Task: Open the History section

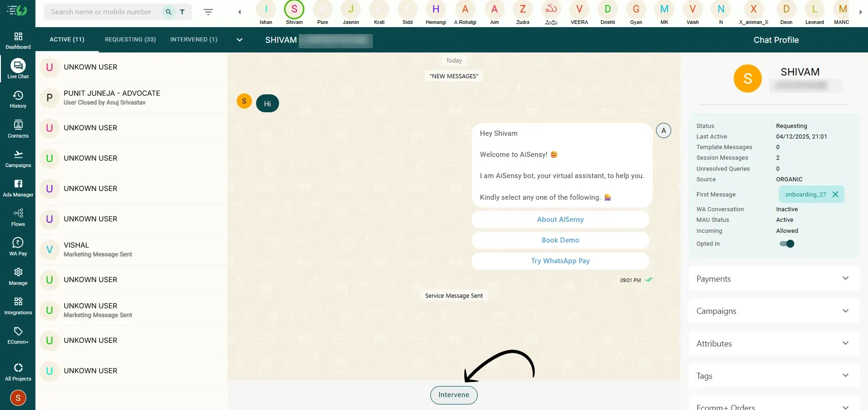Action: tap(18, 99)
